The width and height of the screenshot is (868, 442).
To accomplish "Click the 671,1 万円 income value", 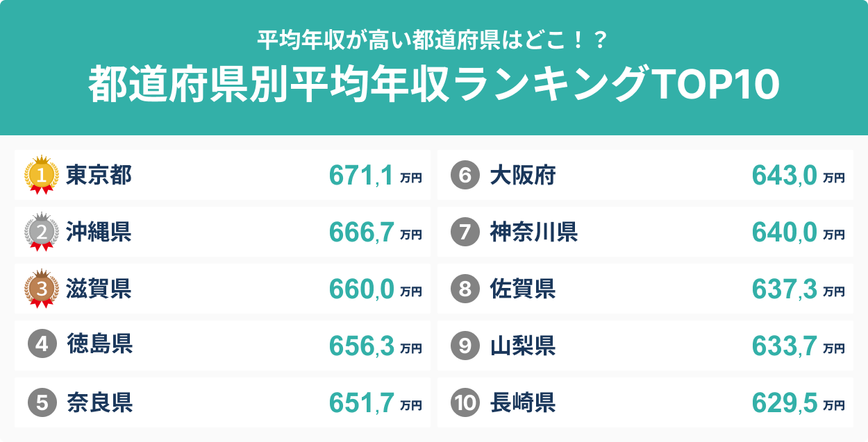I will [x=375, y=176].
